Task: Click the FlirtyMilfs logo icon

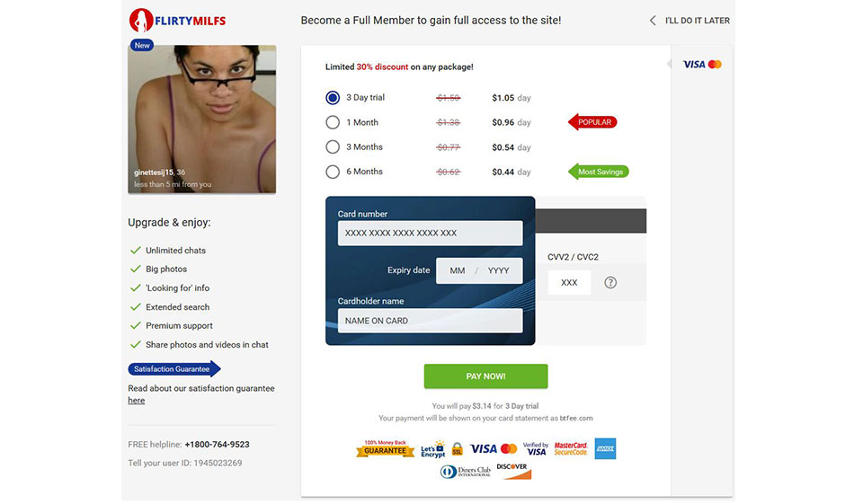Action: coord(141,21)
